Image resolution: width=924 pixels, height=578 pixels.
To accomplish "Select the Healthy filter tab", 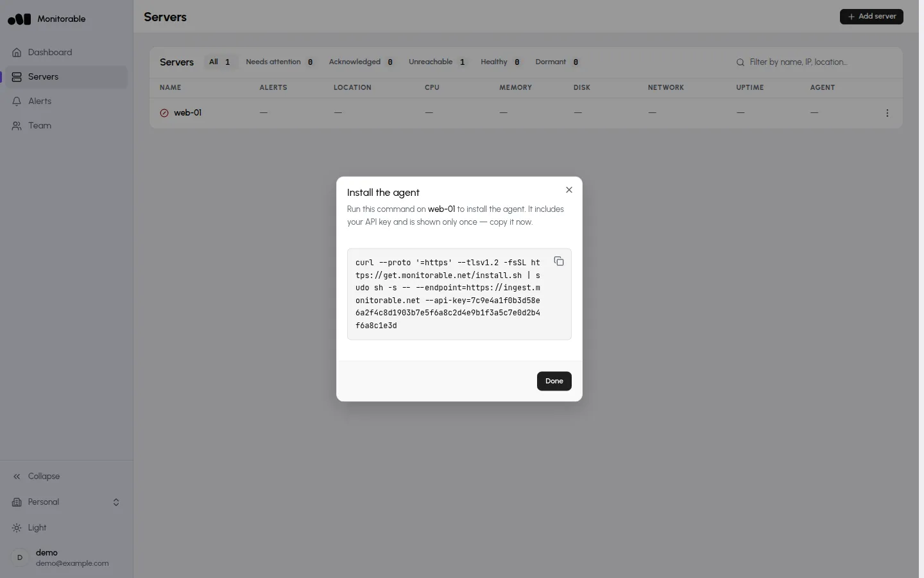I will 501,62.
